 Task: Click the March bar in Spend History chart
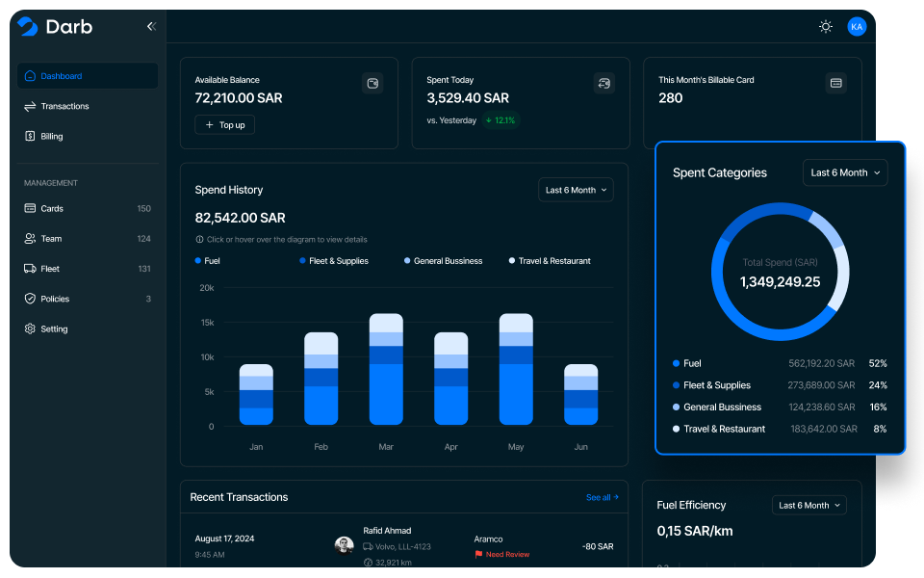[x=386, y=369]
